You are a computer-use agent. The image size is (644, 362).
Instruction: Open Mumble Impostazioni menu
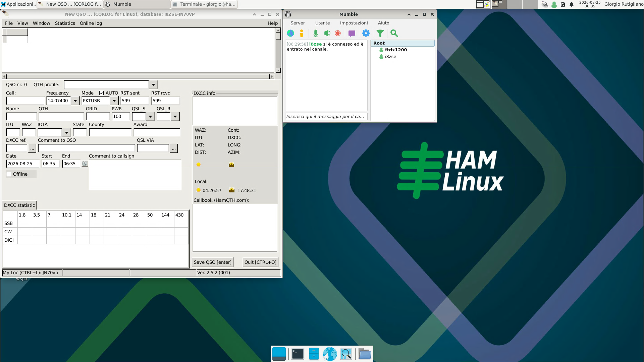[354, 23]
